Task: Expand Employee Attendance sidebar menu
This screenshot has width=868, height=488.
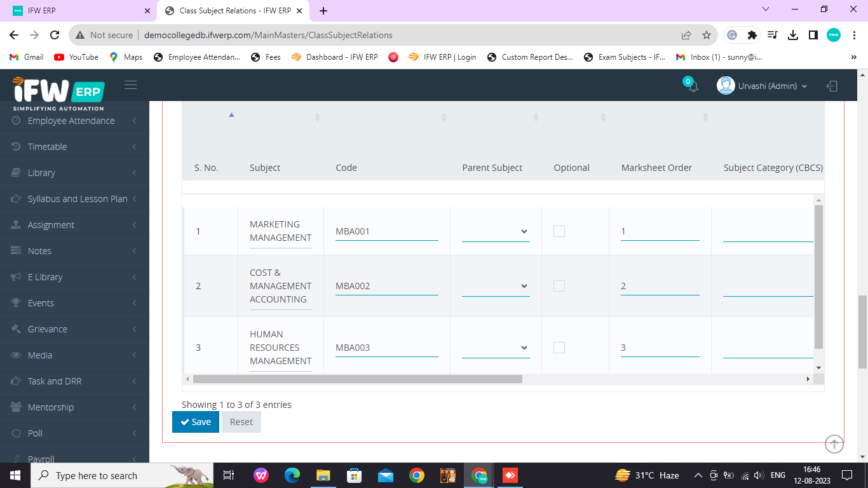Action: point(74,121)
